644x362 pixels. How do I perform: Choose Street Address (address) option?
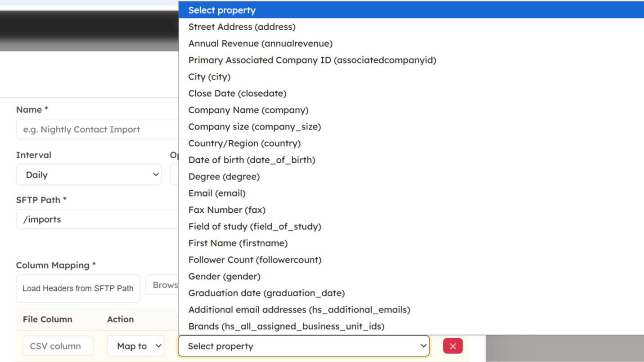tap(411, 27)
